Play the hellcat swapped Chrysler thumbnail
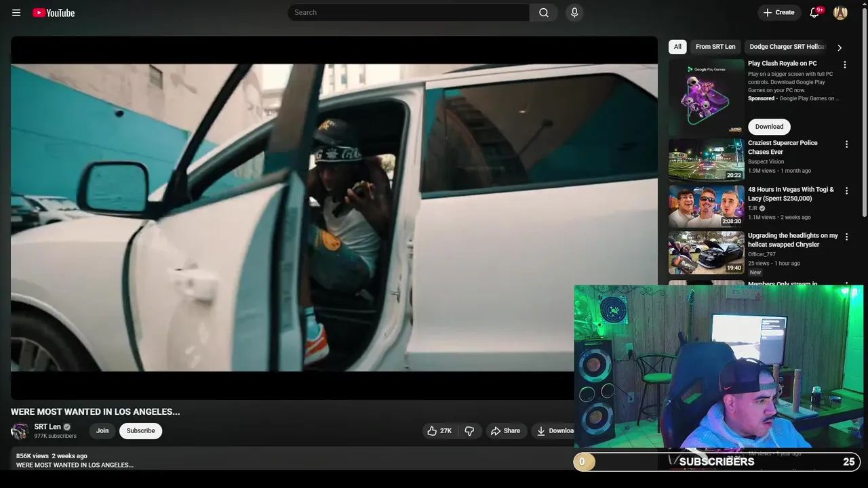The image size is (868, 488). tap(706, 253)
